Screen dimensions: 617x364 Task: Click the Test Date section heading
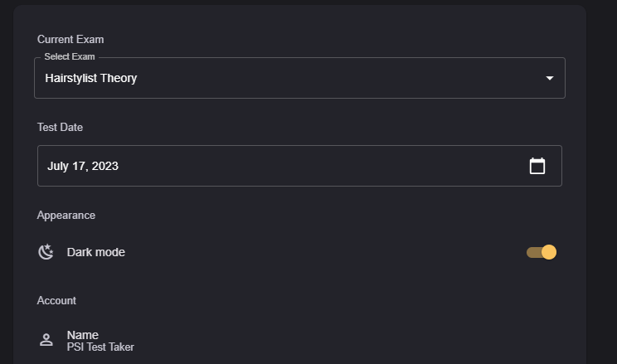60,127
